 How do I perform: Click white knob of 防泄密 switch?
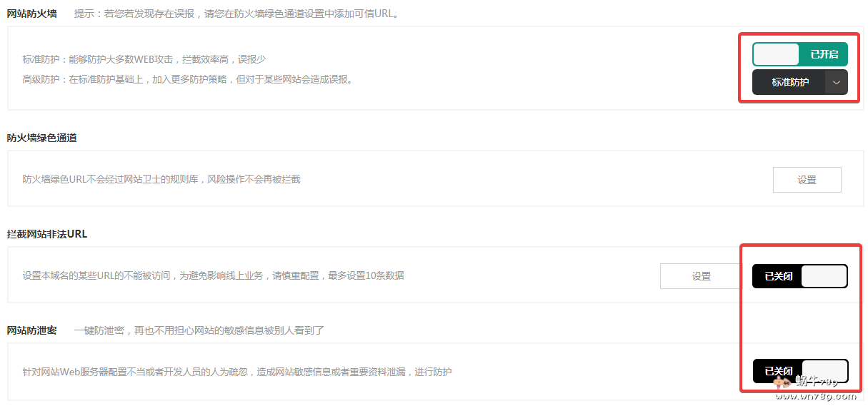(824, 371)
